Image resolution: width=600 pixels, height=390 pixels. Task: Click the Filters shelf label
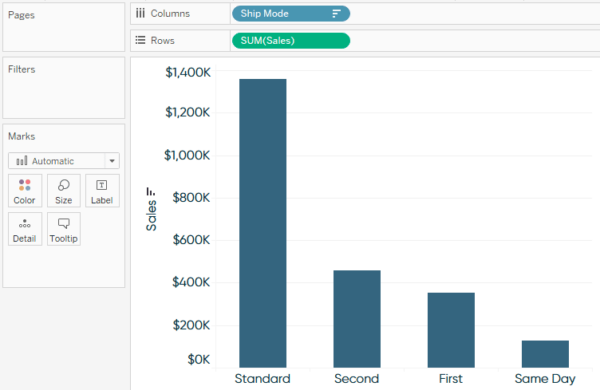(x=21, y=69)
